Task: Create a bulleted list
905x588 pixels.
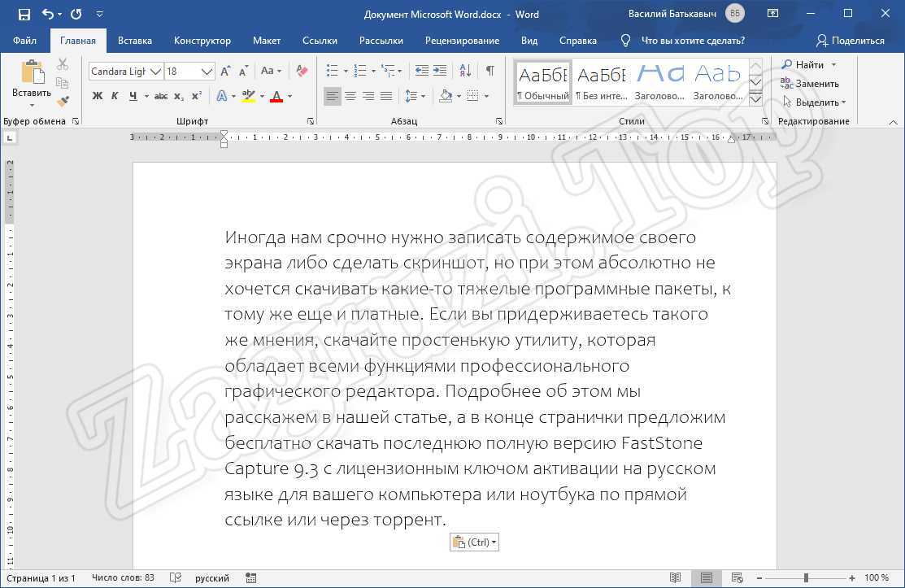Action: click(333, 71)
